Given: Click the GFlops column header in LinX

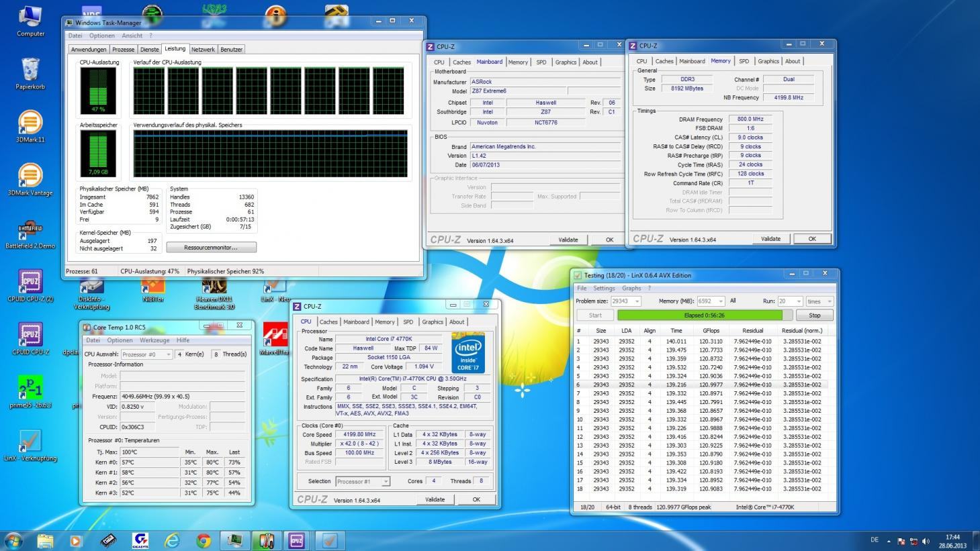Looking at the screenshot, I should point(711,331).
